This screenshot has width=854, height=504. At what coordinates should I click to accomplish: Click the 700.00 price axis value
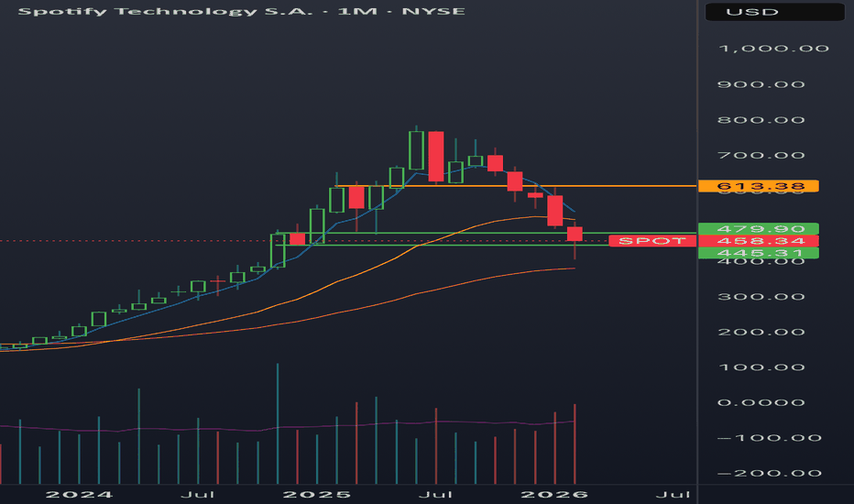point(761,155)
